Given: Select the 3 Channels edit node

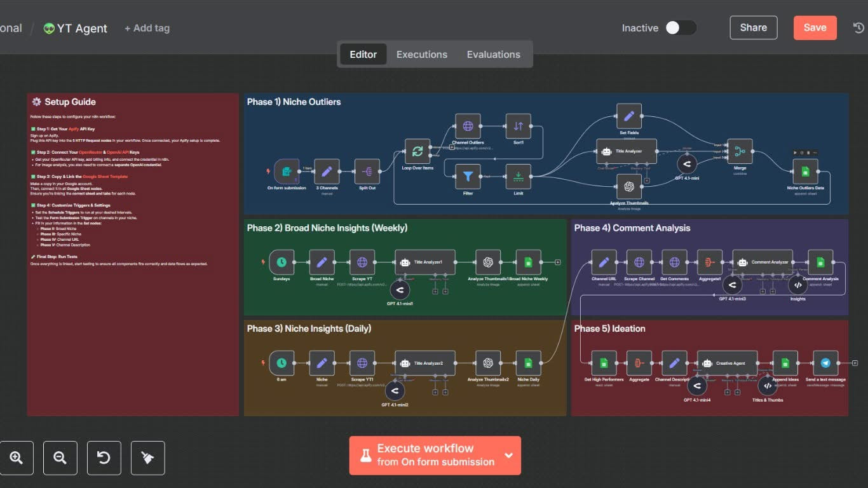Looking at the screenshot, I should coord(327,171).
